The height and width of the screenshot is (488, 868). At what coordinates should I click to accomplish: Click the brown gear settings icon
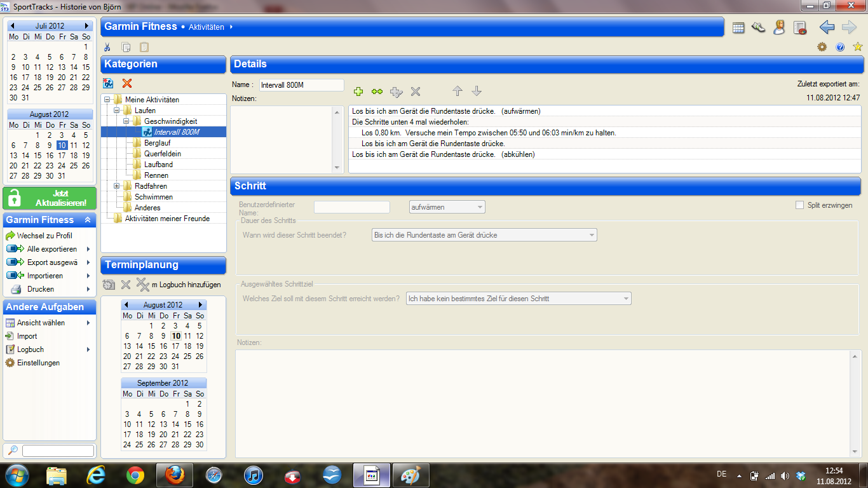tap(822, 47)
